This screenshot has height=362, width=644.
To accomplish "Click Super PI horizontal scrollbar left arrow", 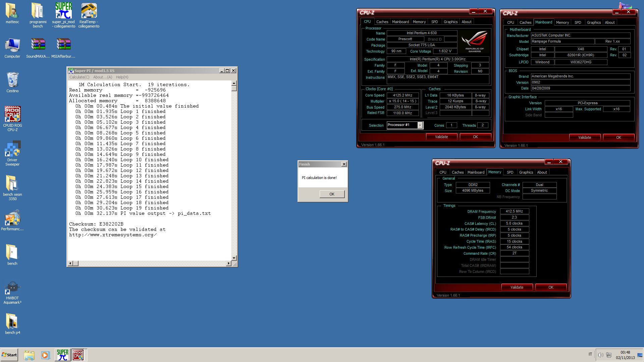I will click(70, 263).
